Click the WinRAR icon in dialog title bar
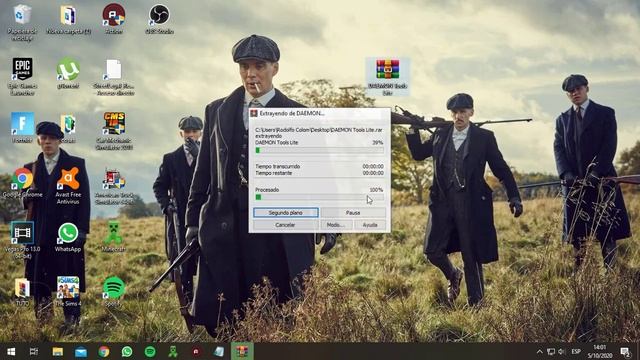The width and height of the screenshot is (640, 360). 254,113
